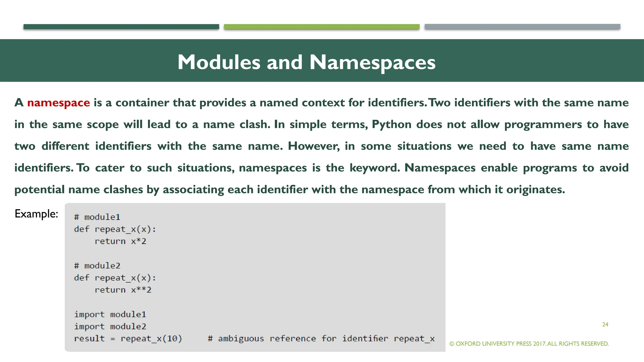Click the '# module2' comment line
The image size is (644, 362).
(97, 266)
